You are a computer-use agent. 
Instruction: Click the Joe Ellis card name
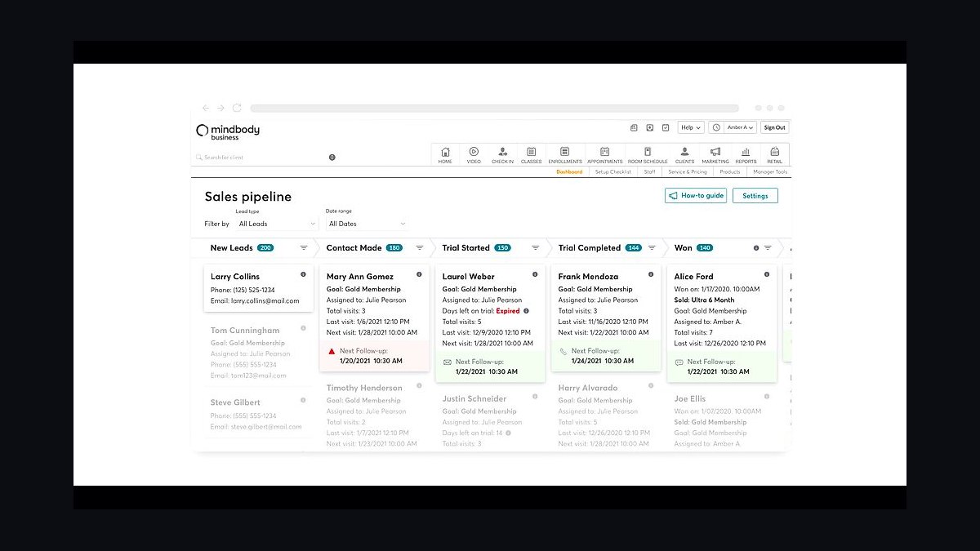[690, 399]
